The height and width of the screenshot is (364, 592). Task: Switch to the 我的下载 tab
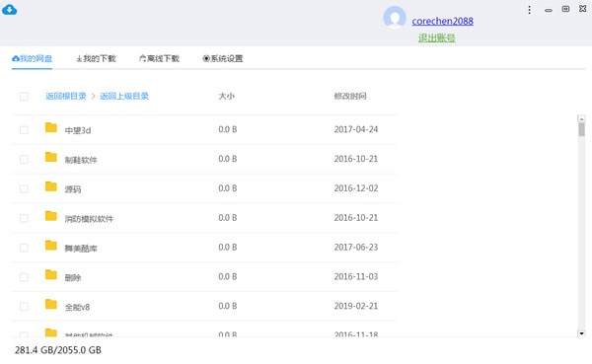tap(96, 58)
